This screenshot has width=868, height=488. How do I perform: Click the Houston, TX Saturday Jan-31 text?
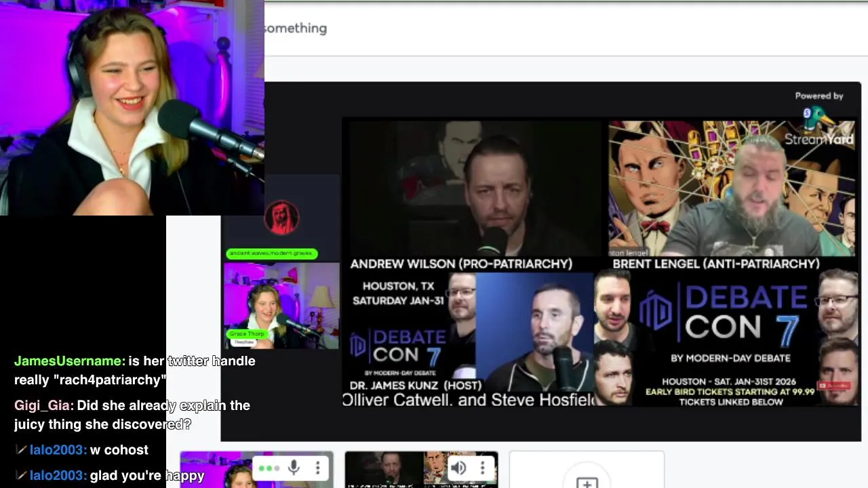pos(398,293)
